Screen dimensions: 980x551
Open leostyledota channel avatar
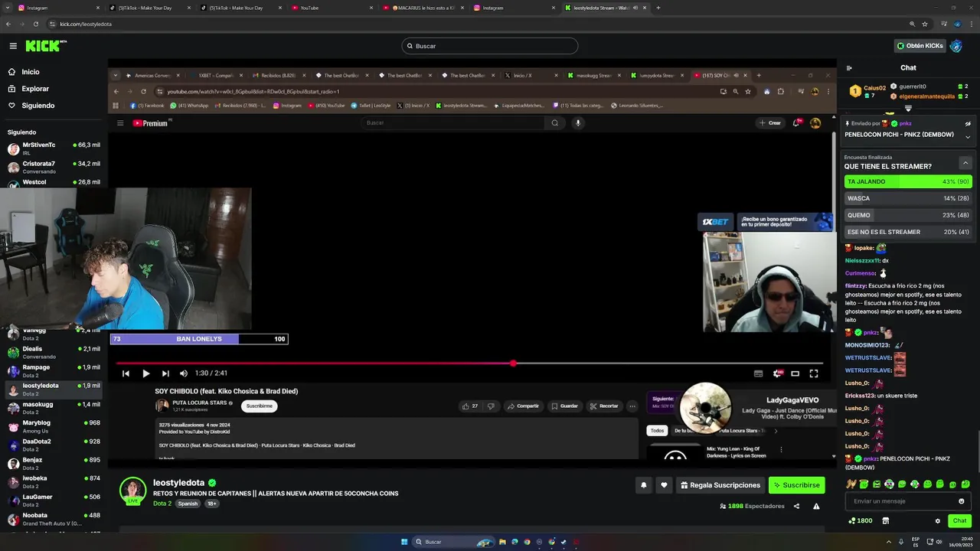[x=132, y=491]
